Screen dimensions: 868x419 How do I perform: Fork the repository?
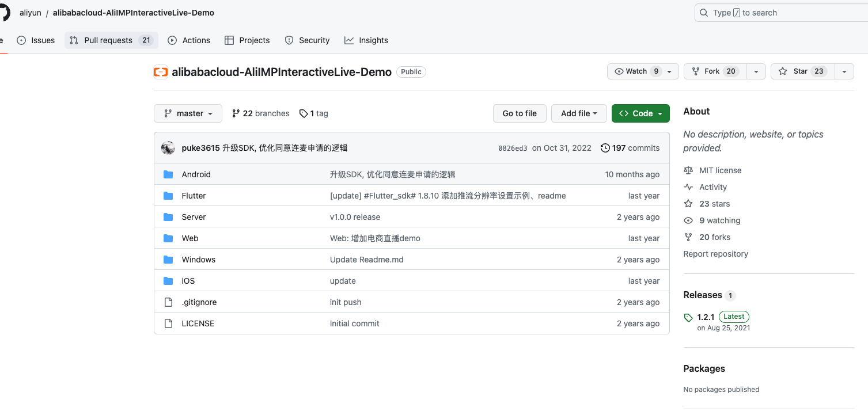pyautogui.click(x=715, y=71)
